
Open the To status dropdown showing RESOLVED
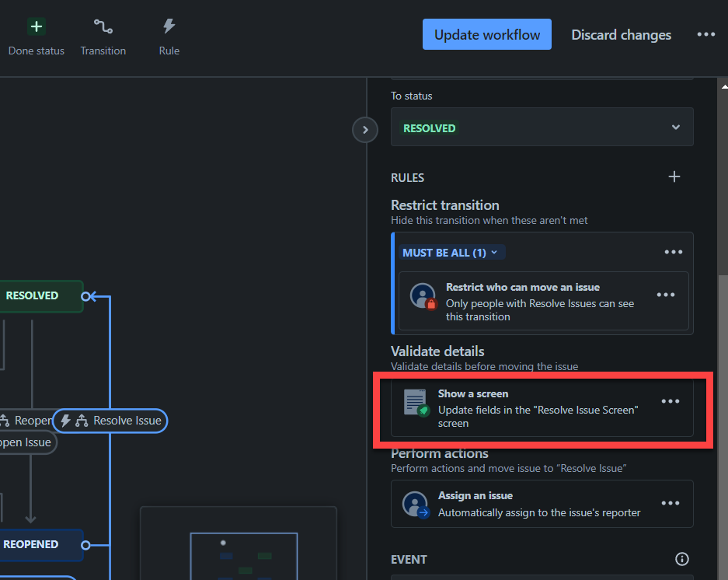click(x=542, y=127)
